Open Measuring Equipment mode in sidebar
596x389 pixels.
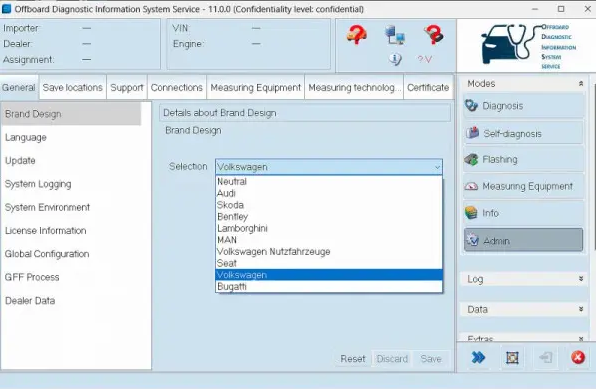(x=523, y=186)
